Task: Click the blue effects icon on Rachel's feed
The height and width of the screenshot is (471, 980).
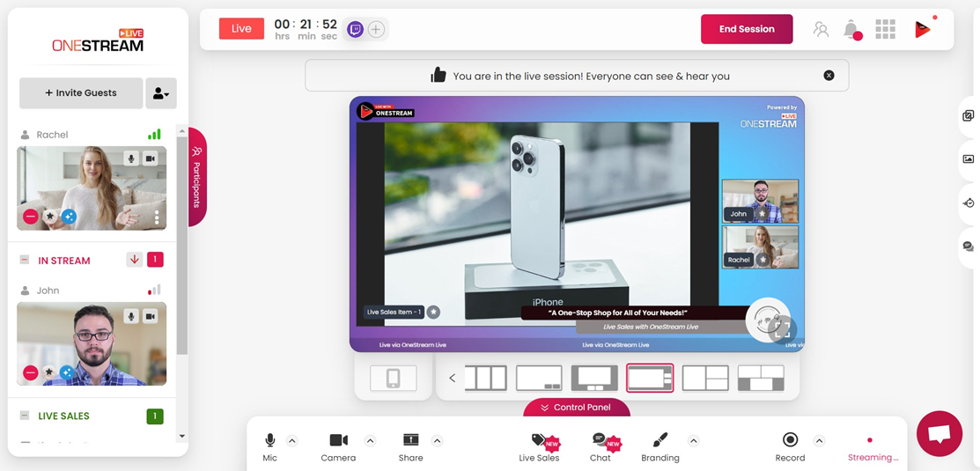Action: [x=69, y=217]
